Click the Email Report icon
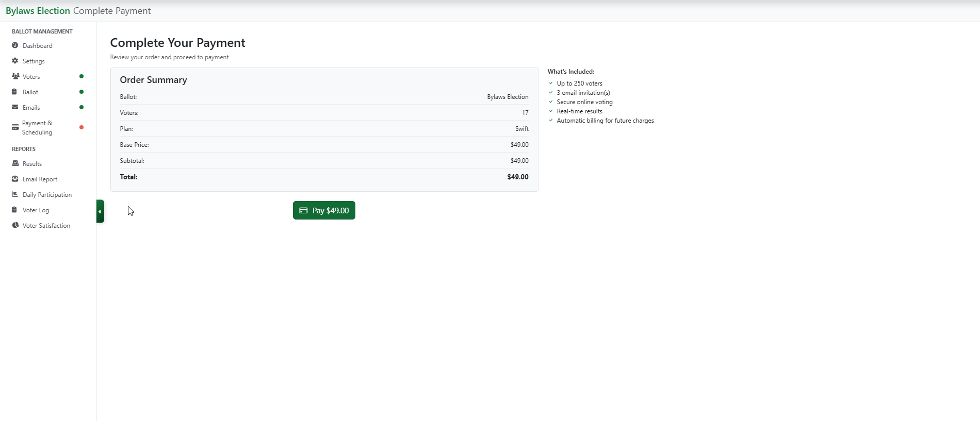980x421 pixels. coord(15,179)
